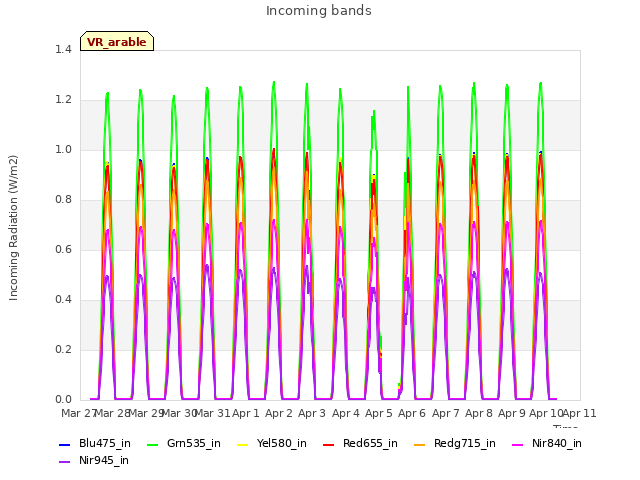Click the Mar 27 x-axis tick label
This screenshot has width=640, height=480.
click(78, 413)
